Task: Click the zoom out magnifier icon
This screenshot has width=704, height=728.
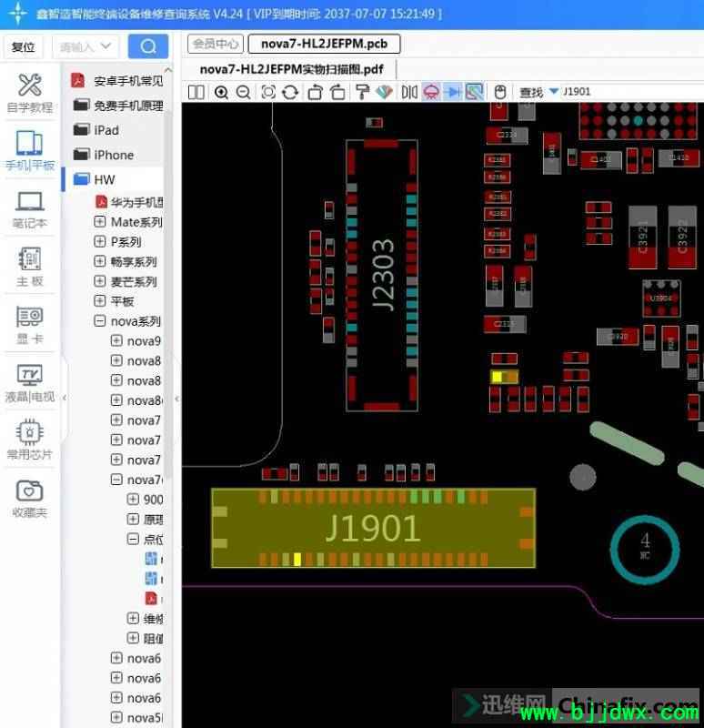Action: point(243,92)
